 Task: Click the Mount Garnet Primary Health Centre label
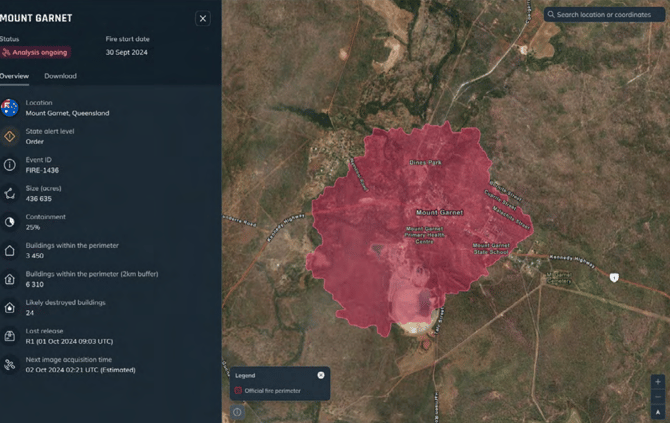tap(425, 235)
